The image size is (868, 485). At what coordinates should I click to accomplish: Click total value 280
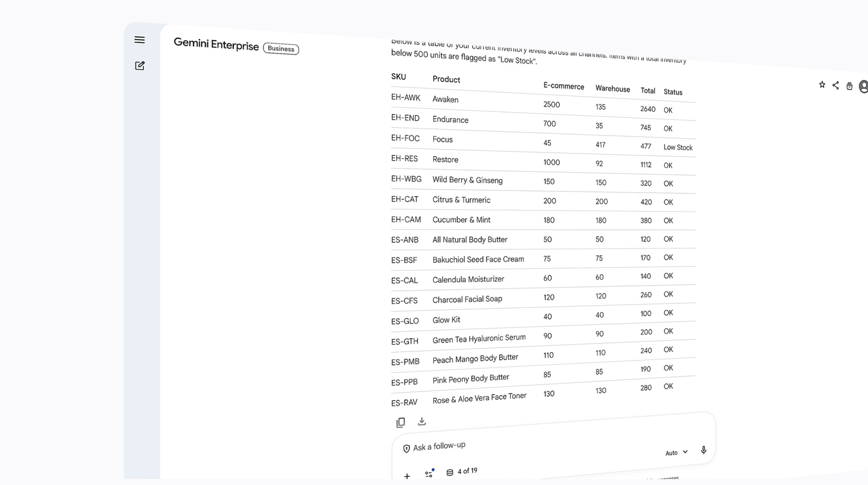click(646, 388)
